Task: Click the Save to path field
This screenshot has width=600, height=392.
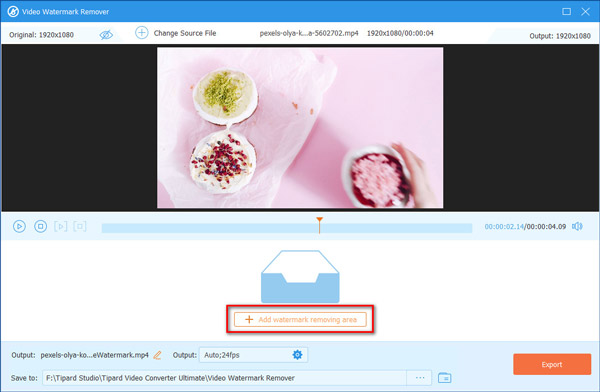Action: pos(224,378)
